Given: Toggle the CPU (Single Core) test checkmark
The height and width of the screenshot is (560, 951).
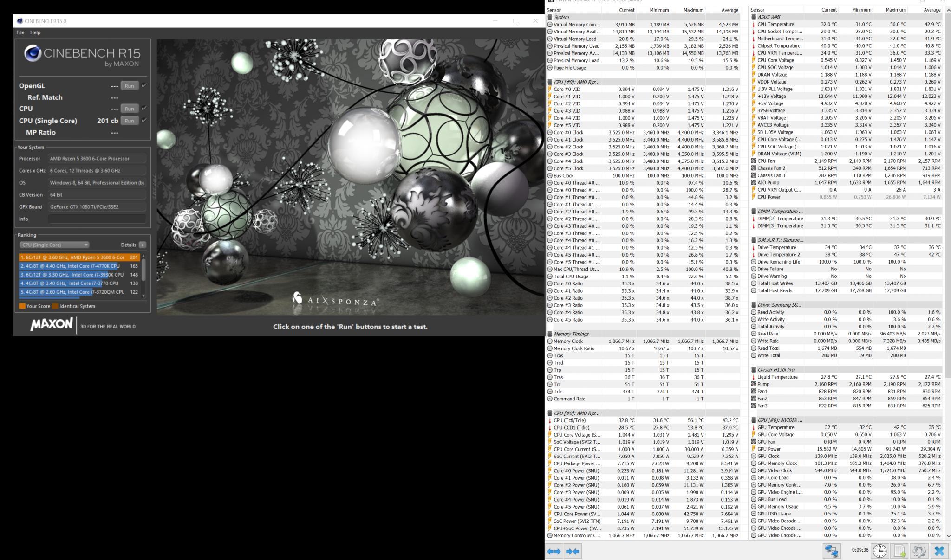Looking at the screenshot, I should [x=144, y=120].
